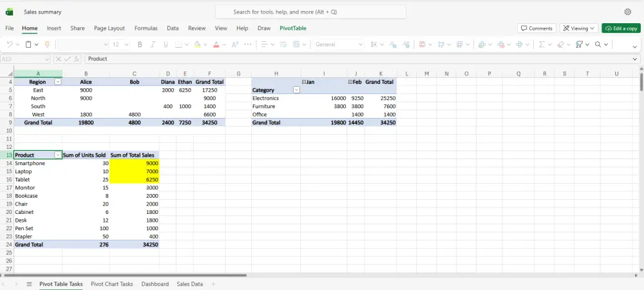This screenshot has height=290, width=644.
Task: Open the Settings gear icon
Action: tap(627, 12)
